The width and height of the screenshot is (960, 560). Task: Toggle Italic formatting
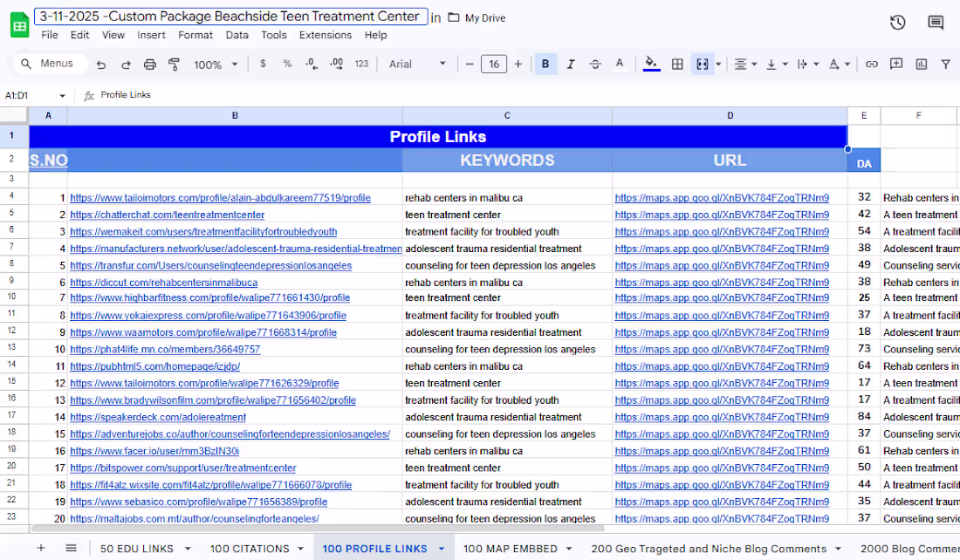[x=570, y=64]
